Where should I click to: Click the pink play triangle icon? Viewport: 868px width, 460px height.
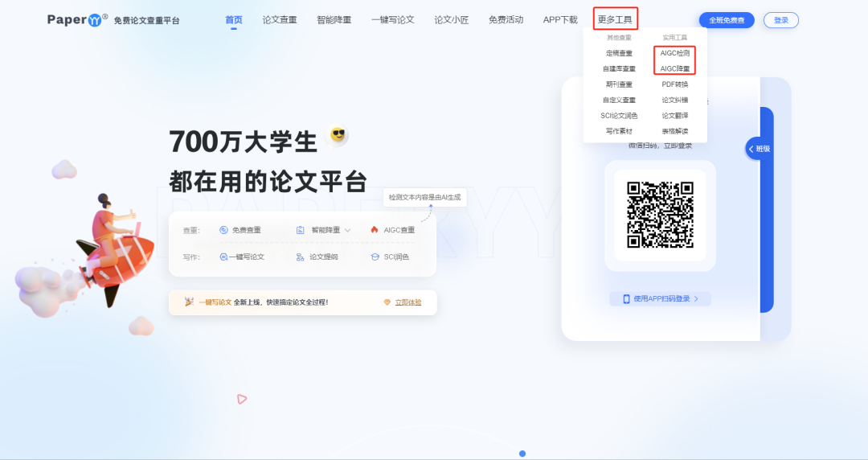[241, 399]
